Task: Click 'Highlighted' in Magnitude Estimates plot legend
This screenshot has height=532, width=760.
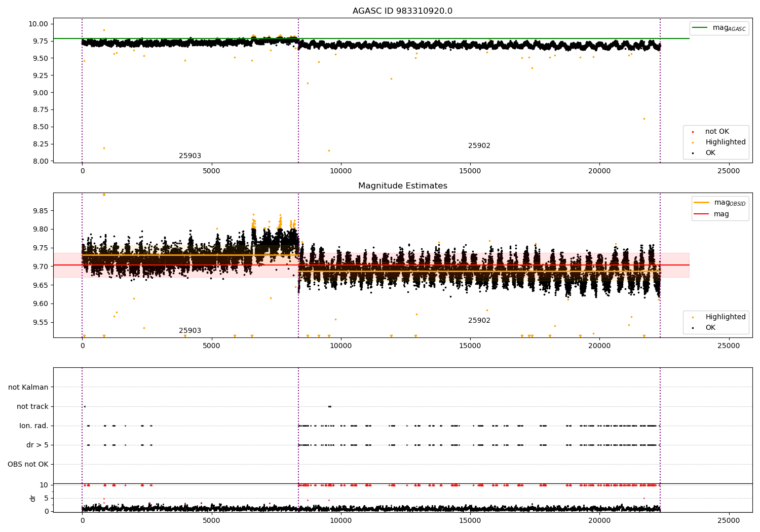Action: point(725,317)
